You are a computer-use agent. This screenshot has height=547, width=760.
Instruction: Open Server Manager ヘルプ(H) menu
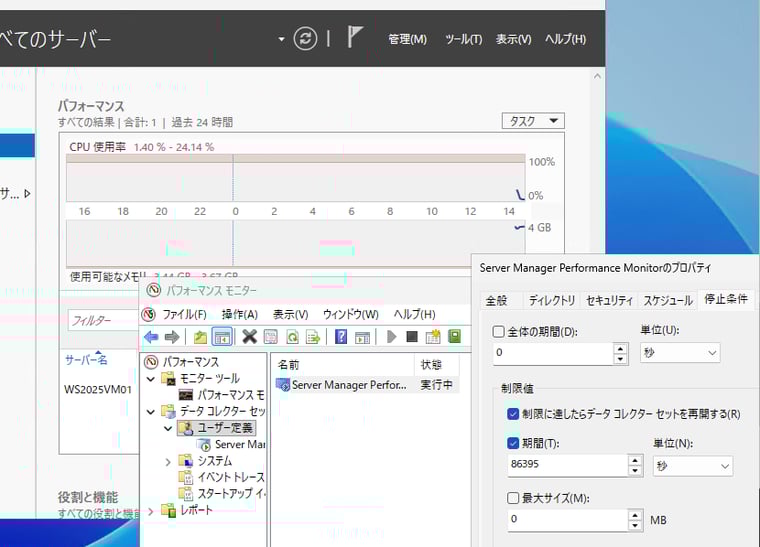tap(566, 39)
